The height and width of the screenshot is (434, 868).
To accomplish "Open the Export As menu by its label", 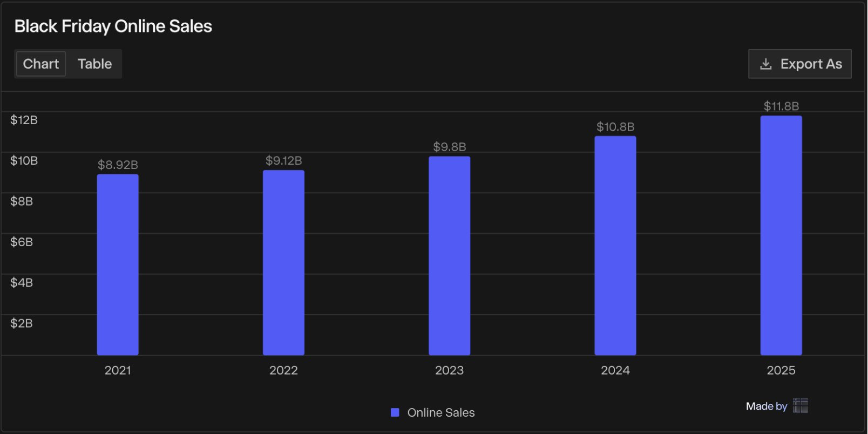I will pos(811,64).
